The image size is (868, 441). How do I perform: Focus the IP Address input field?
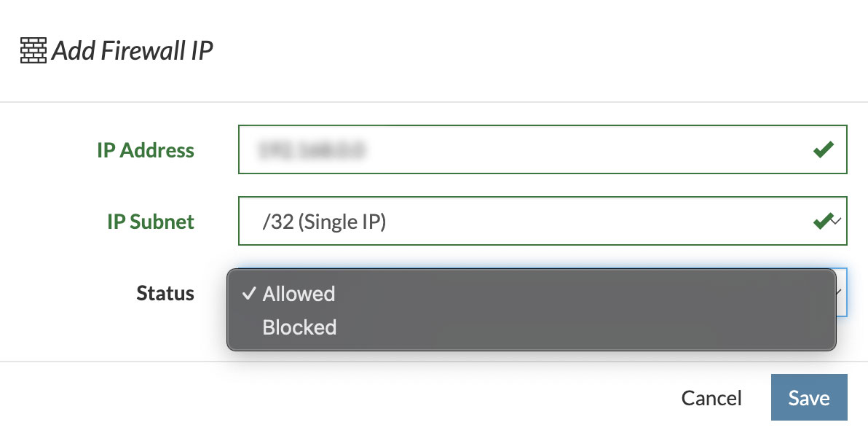(542, 149)
